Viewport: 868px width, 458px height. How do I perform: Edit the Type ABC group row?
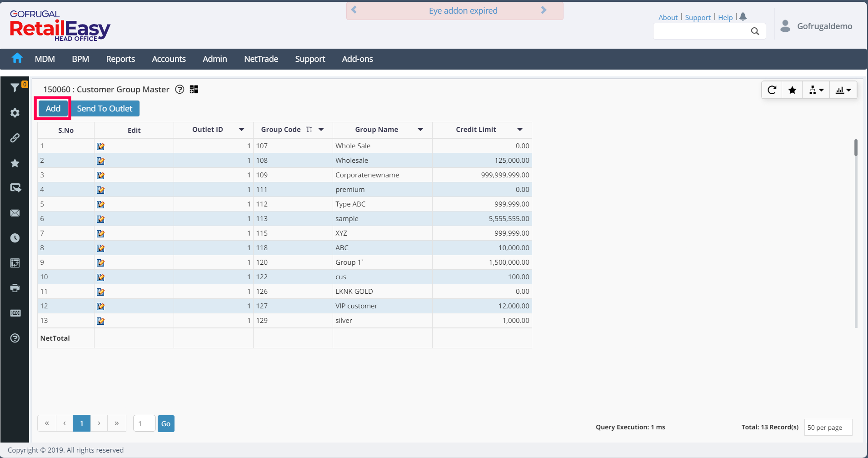click(x=100, y=204)
